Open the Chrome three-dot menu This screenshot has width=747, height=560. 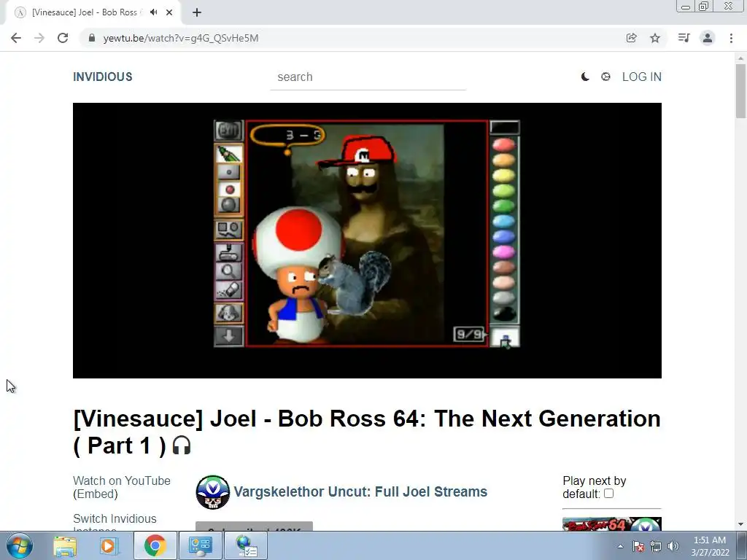pyautogui.click(x=731, y=38)
